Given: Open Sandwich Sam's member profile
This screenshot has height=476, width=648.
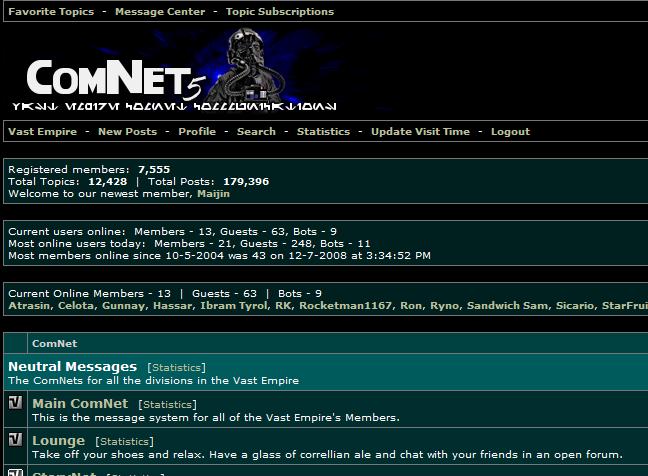Looking at the screenshot, I should 507,306.
